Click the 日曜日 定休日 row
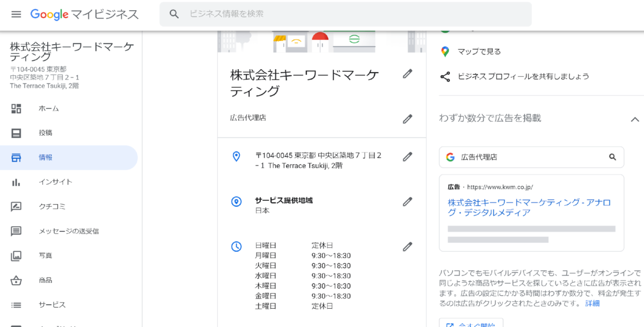The height and width of the screenshot is (327, 644). (x=294, y=245)
